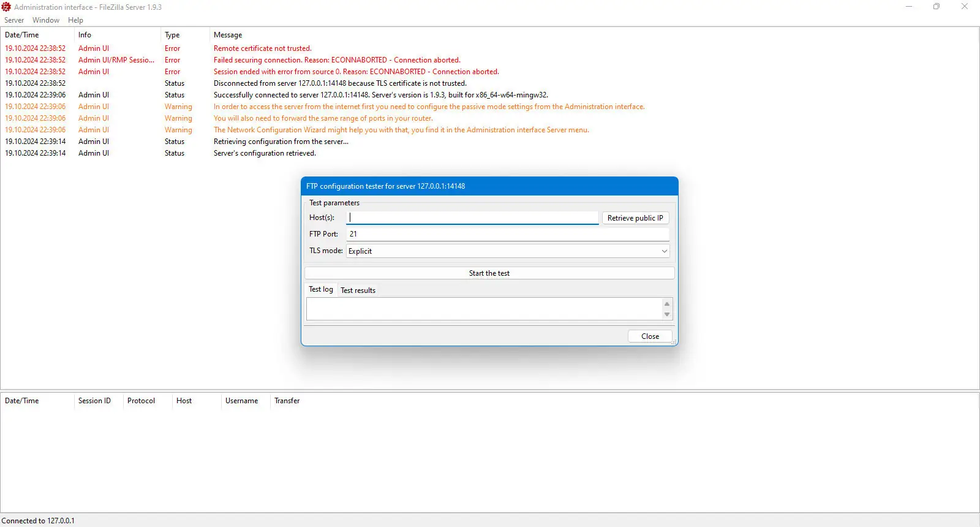Open the Help menu
This screenshot has width=980, height=527.
pyautogui.click(x=75, y=20)
